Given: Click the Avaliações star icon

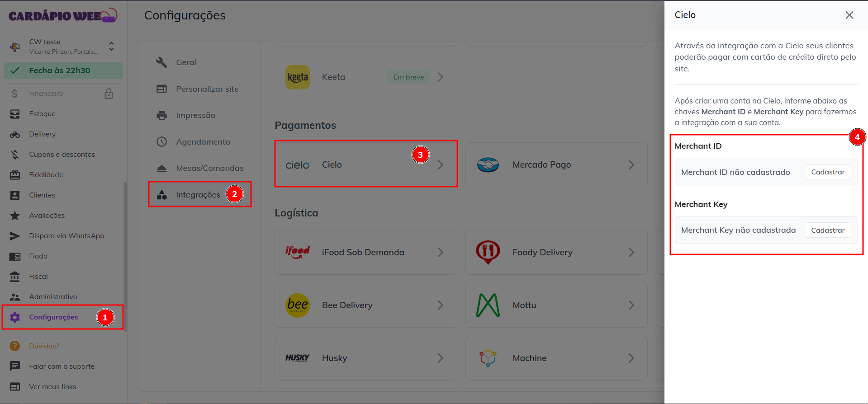Looking at the screenshot, I should pos(15,216).
